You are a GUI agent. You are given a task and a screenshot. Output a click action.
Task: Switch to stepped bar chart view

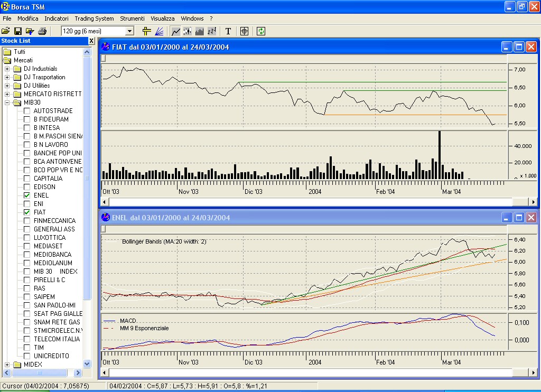[x=211, y=31]
